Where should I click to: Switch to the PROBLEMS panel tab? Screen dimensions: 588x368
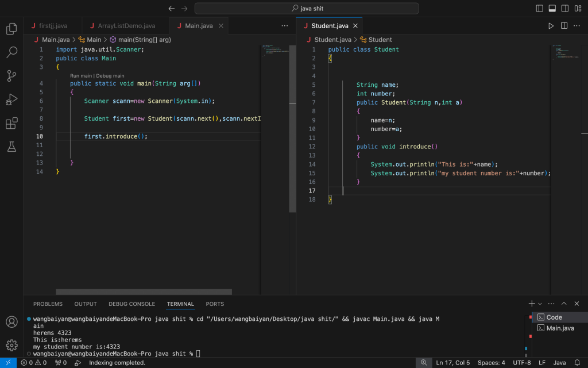[x=48, y=304]
